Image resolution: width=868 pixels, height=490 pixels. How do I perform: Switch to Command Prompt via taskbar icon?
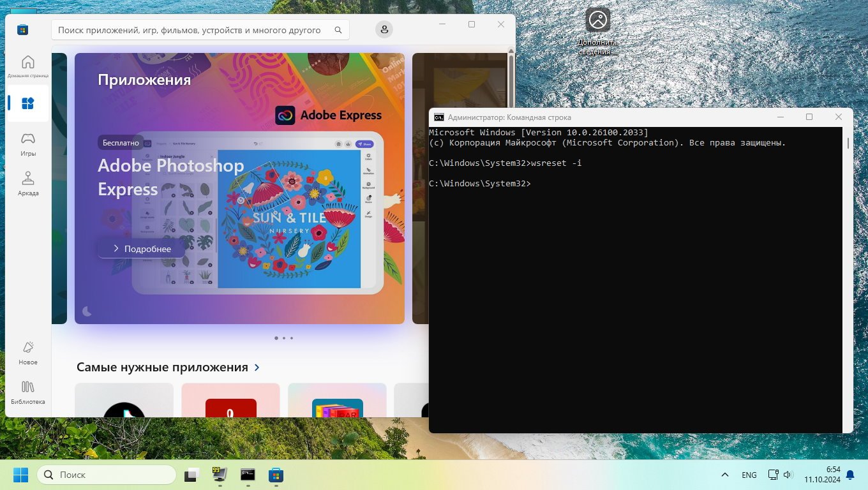tap(248, 475)
